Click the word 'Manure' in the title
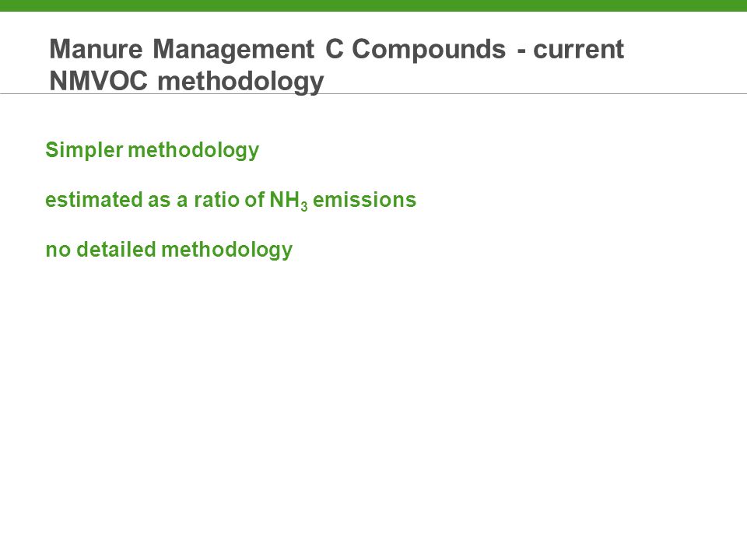This screenshot has width=747, height=560. pos(96,49)
